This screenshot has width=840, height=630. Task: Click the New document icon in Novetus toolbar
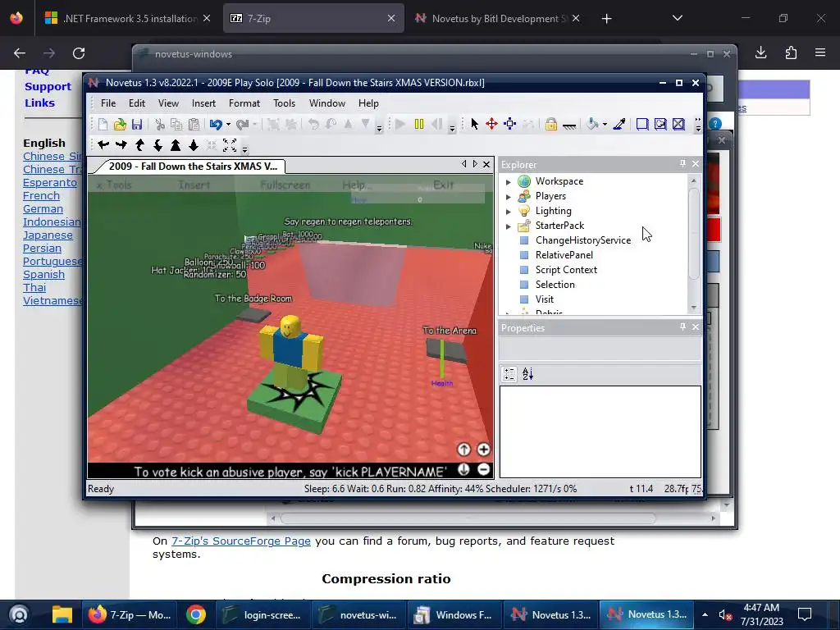click(103, 125)
